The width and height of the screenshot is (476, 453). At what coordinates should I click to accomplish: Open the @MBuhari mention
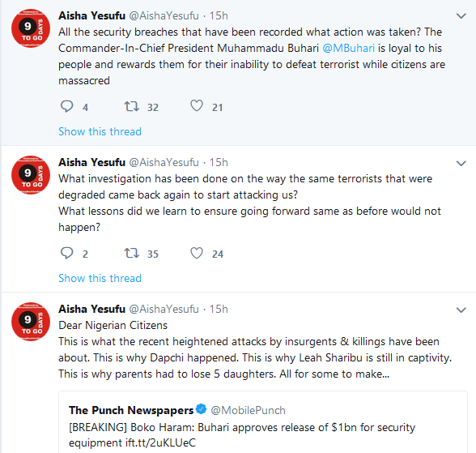[348, 49]
